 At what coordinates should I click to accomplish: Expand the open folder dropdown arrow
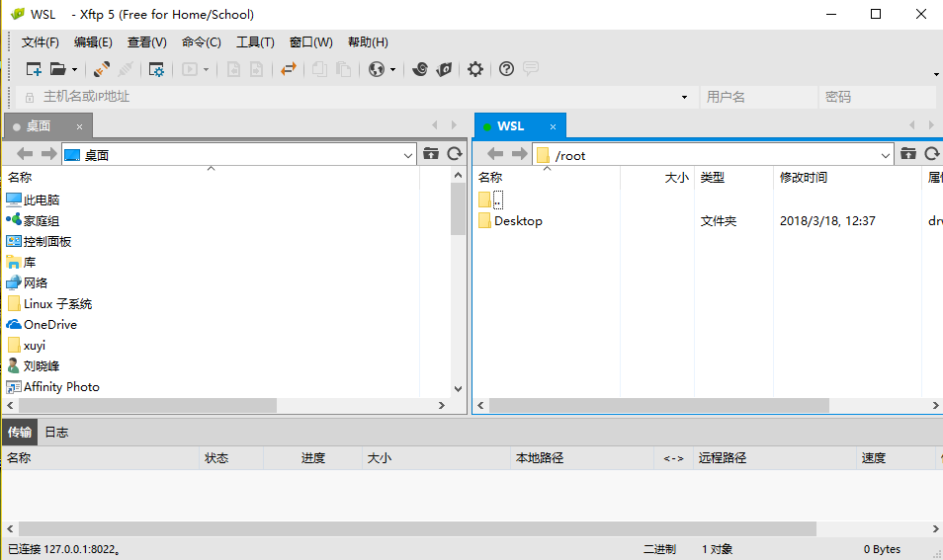(74, 69)
